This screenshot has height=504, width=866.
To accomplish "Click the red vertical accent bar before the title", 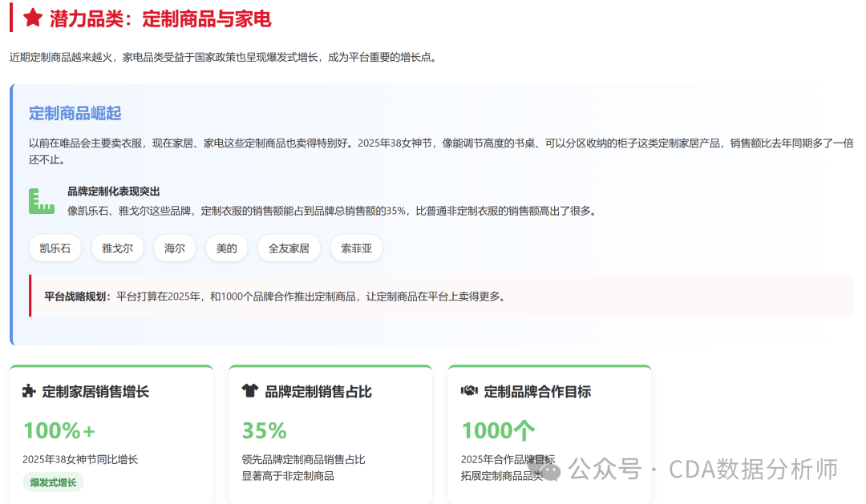I will click(10, 19).
